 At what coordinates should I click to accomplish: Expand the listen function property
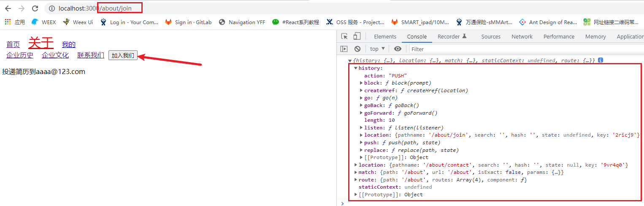[x=361, y=128]
